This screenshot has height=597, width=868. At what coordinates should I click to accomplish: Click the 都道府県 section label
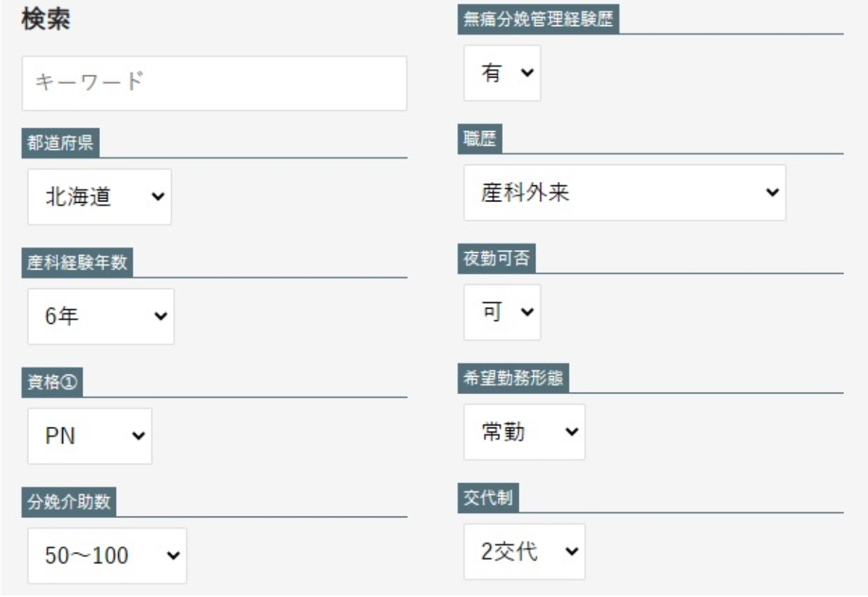click(61, 143)
